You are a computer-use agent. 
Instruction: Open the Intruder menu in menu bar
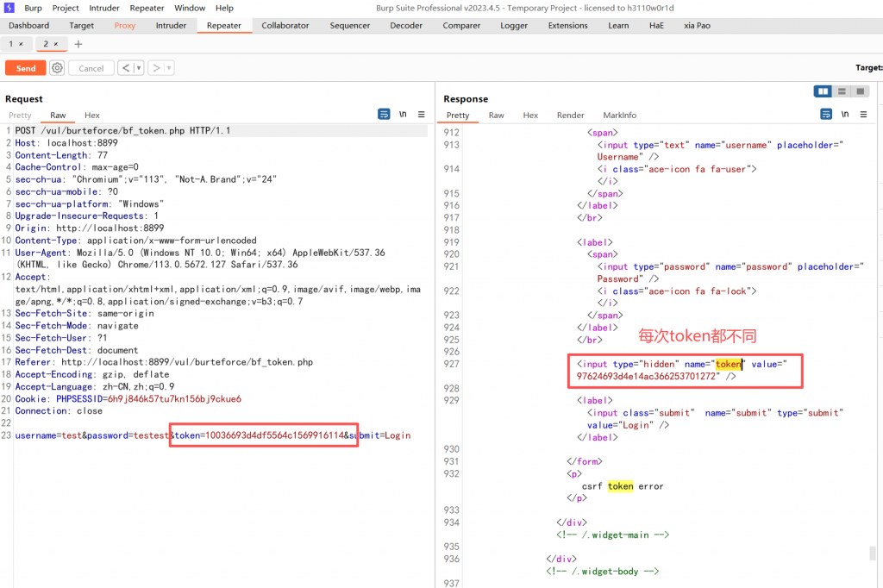104,8
